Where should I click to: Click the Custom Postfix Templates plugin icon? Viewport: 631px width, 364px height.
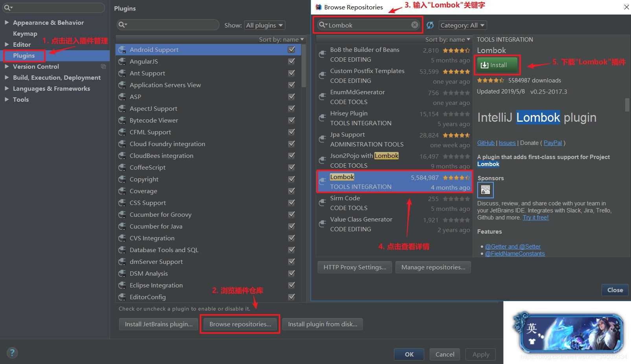click(322, 76)
